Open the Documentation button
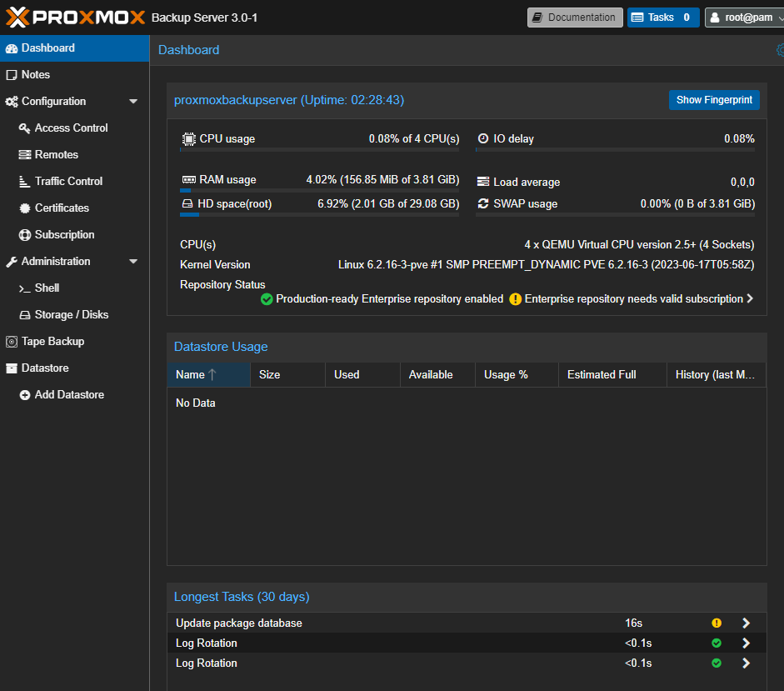The width and height of the screenshot is (784, 691). point(575,18)
